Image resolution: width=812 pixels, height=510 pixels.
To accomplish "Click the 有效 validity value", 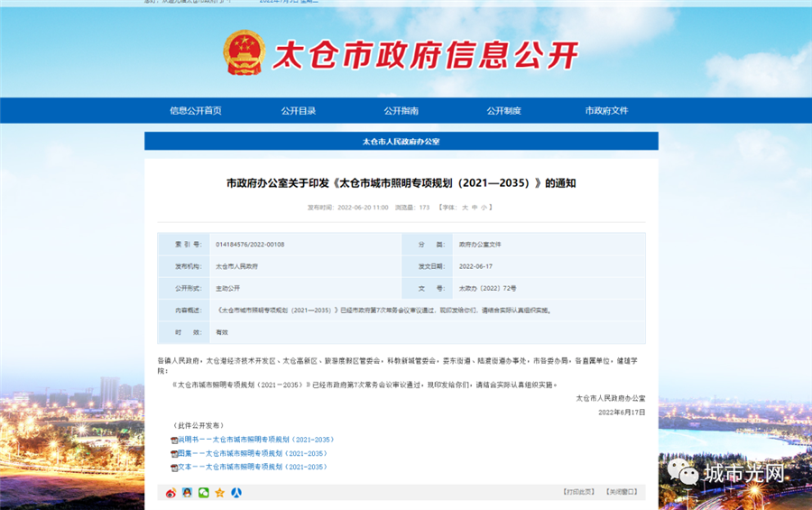I will tap(222, 332).
